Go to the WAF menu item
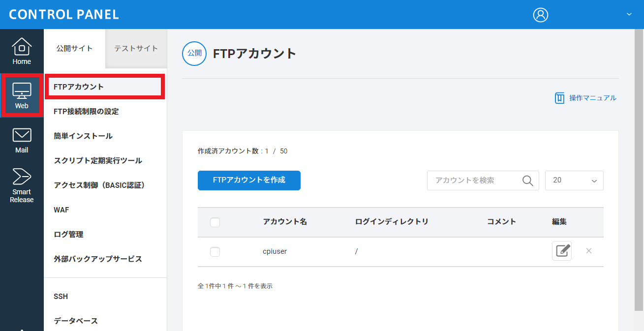The height and width of the screenshot is (331, 644). pyautogui.click(x=61, y=210)
